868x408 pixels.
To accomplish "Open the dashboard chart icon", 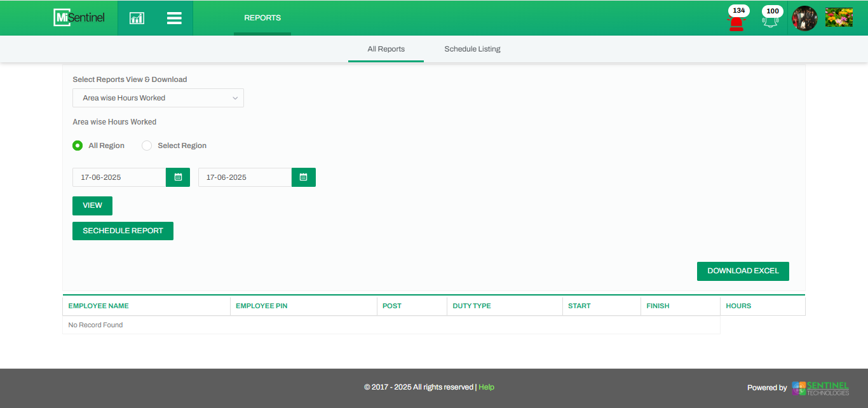I will [x=137, y=18].
